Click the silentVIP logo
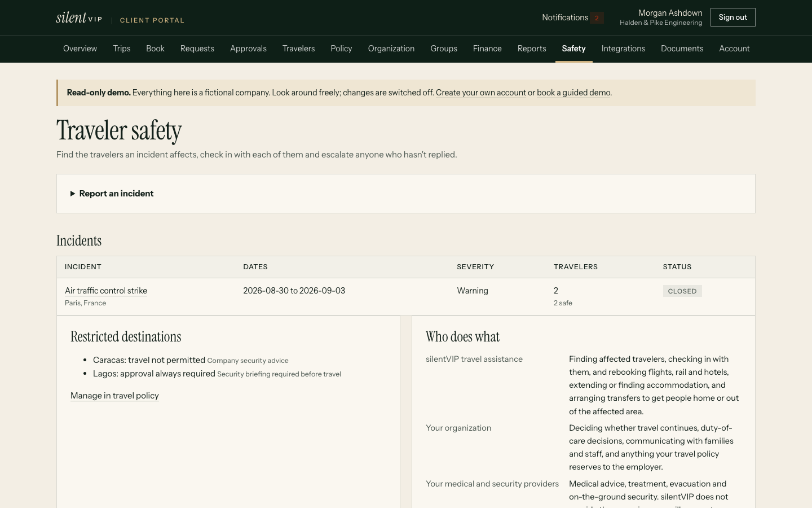Screen dimensions: 812x508 pyautogui.click(x=79, y=17)
